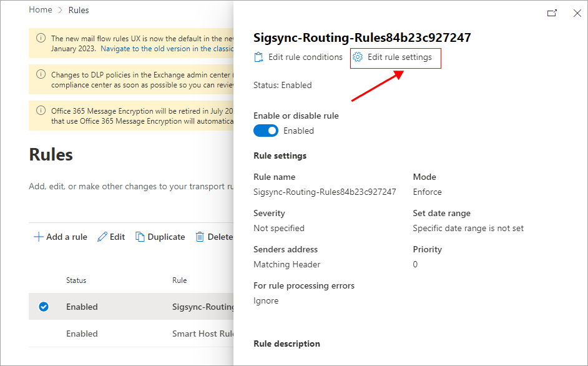Open Edit rule conditions
Screen dimensions: 588x366
(305, 57)
